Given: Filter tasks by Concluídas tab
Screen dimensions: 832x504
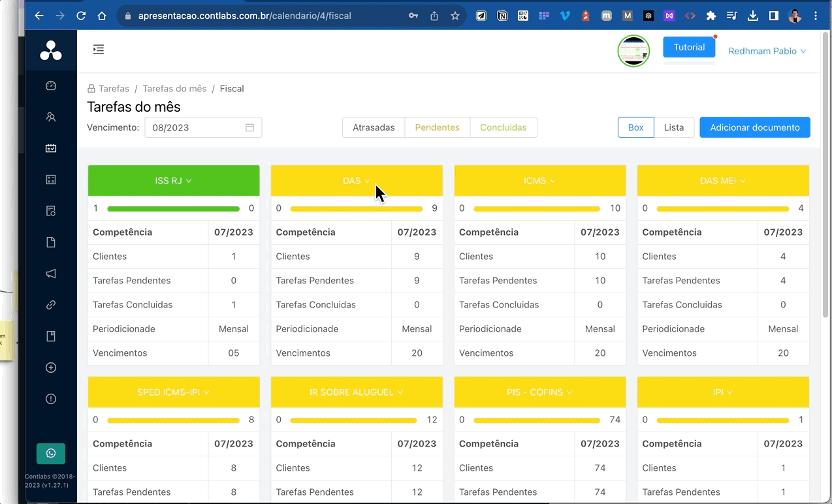Looking at the screenshot, I should (x=503, y=127).
